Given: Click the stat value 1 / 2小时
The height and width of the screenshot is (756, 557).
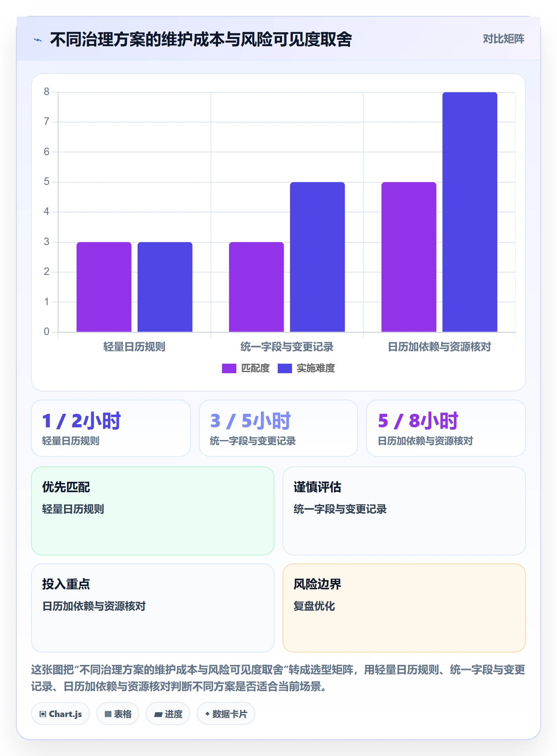Looking at the screenshot, I should 82,421.
